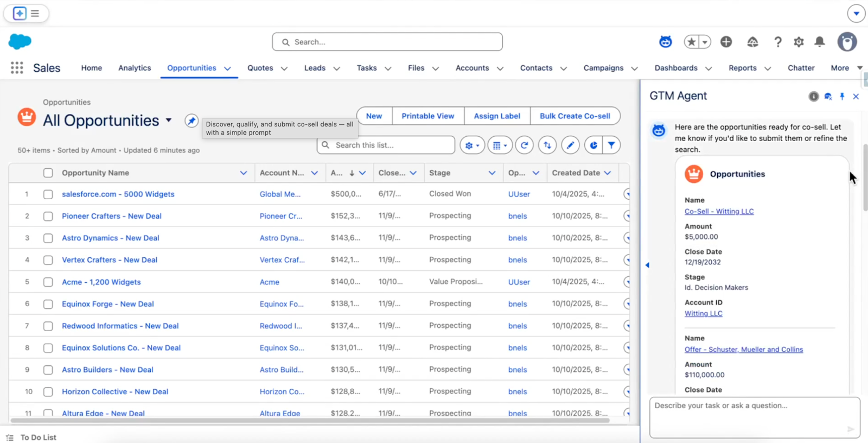
Task: Pin the All Opportunities list view
Action: [x=191, y=121]
